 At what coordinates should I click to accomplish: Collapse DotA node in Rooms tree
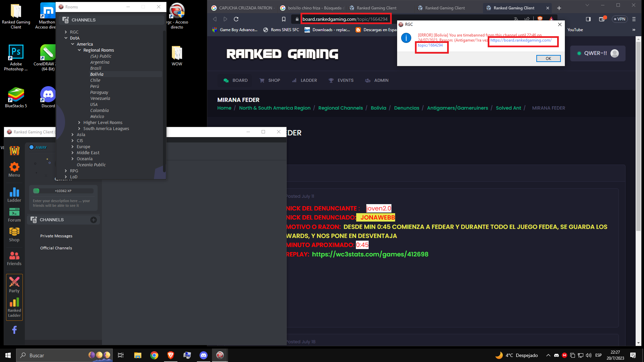tap(66, 38)
